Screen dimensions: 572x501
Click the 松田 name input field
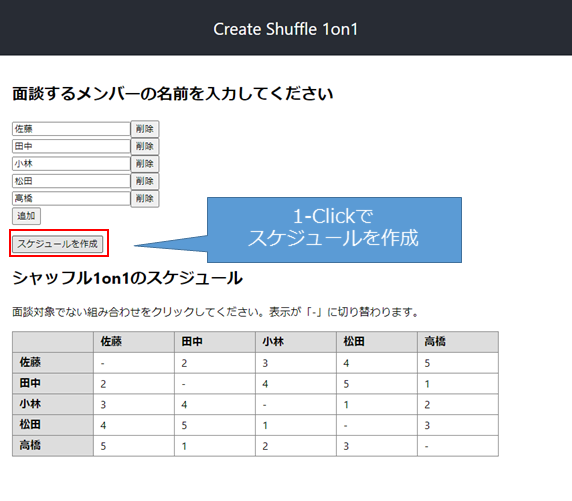[71, 181]
